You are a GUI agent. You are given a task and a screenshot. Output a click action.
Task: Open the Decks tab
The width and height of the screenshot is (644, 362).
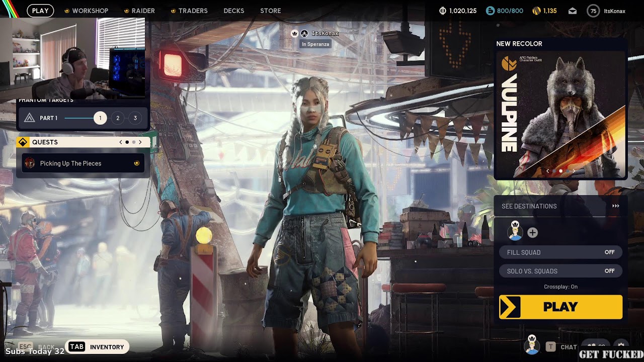234,11
